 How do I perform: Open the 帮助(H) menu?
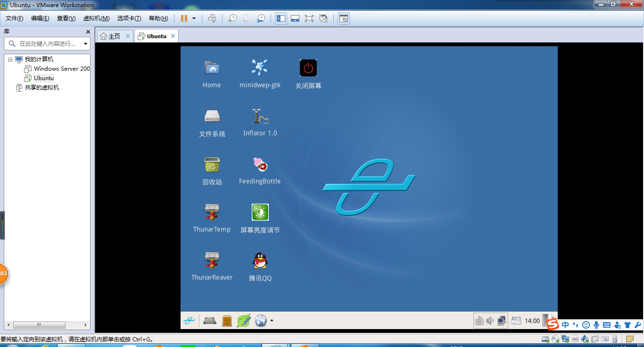[158, 18]
